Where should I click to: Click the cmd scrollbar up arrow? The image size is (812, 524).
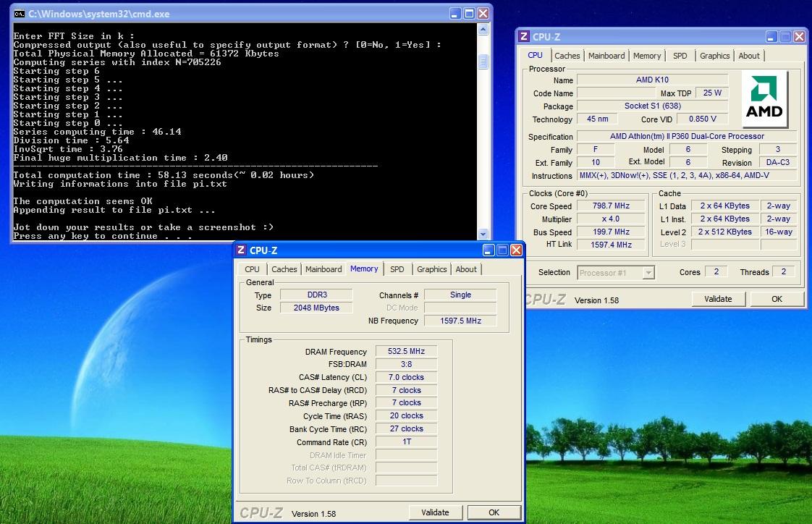click(x=483, y=30)
